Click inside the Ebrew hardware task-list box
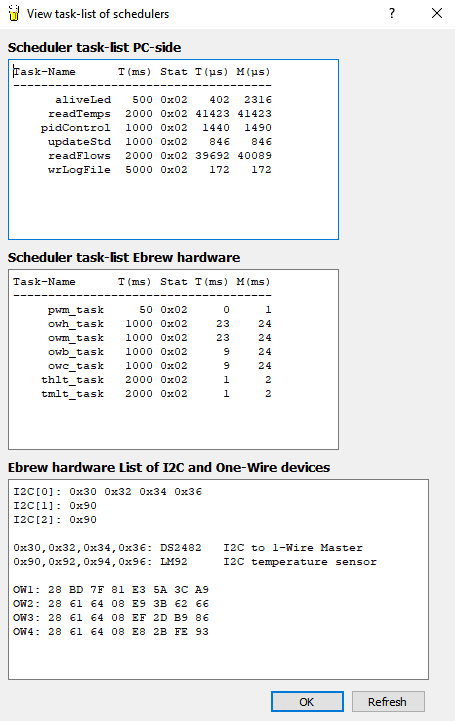Image resolution: width=455 pixels, height=721 pixels. 173,360
